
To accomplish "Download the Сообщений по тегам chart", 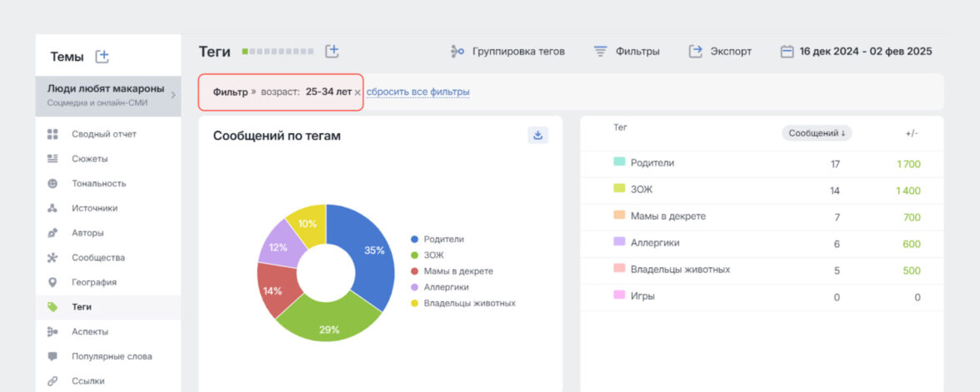I will [537, 135].
